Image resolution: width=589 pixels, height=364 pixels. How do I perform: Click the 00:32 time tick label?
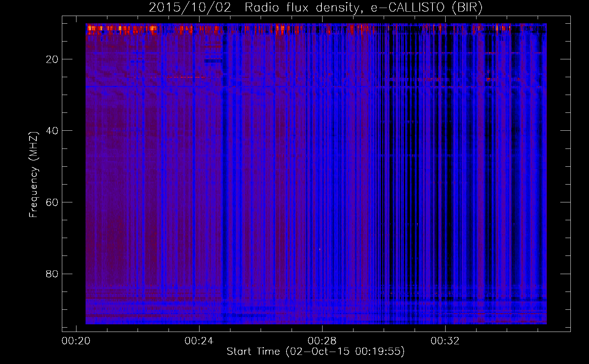click(445, 341)
